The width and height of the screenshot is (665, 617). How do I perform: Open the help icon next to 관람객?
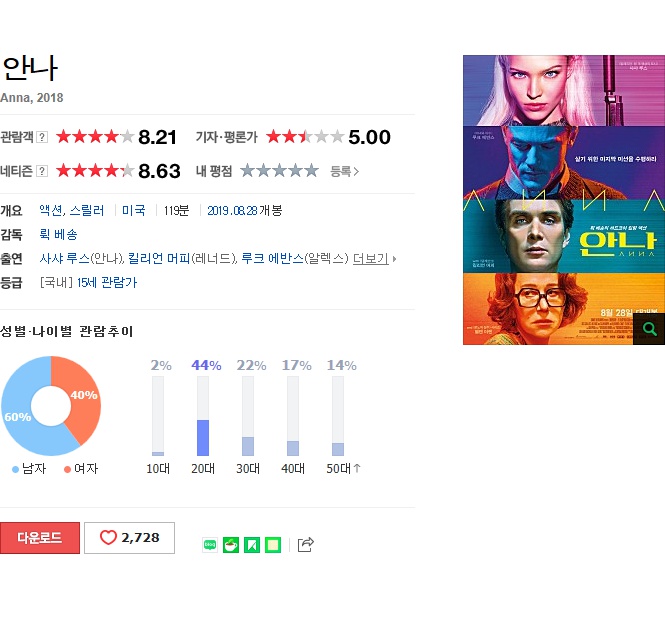pos(42,137)
